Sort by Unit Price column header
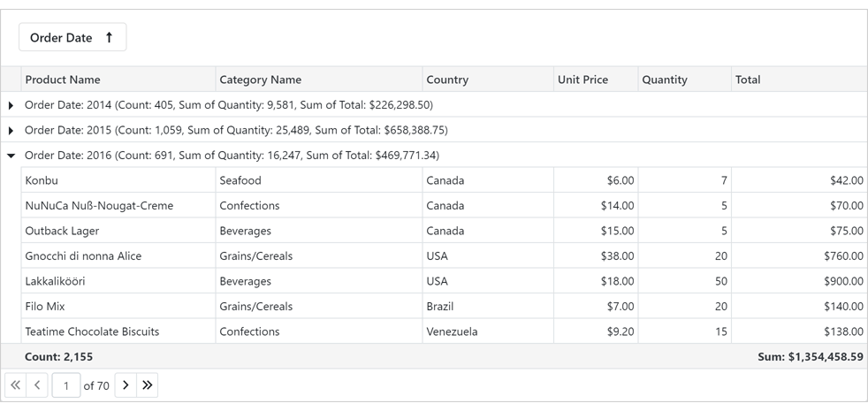 point(582,80)
